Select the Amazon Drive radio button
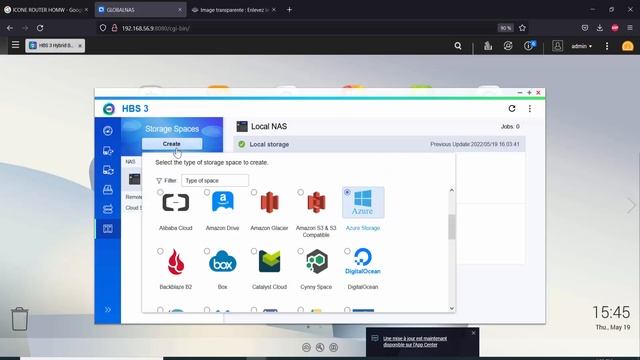This screenshot has height=360, width=640. 207,192
